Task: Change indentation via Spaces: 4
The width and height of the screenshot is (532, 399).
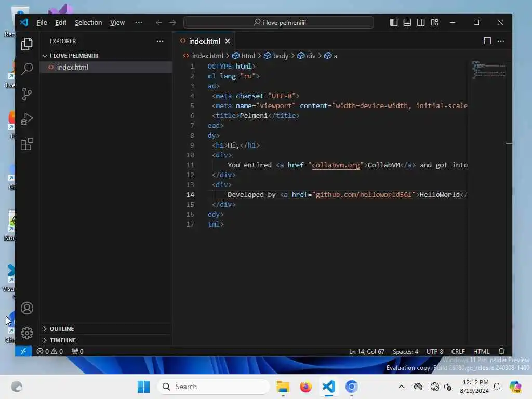Action: point(405,352)
